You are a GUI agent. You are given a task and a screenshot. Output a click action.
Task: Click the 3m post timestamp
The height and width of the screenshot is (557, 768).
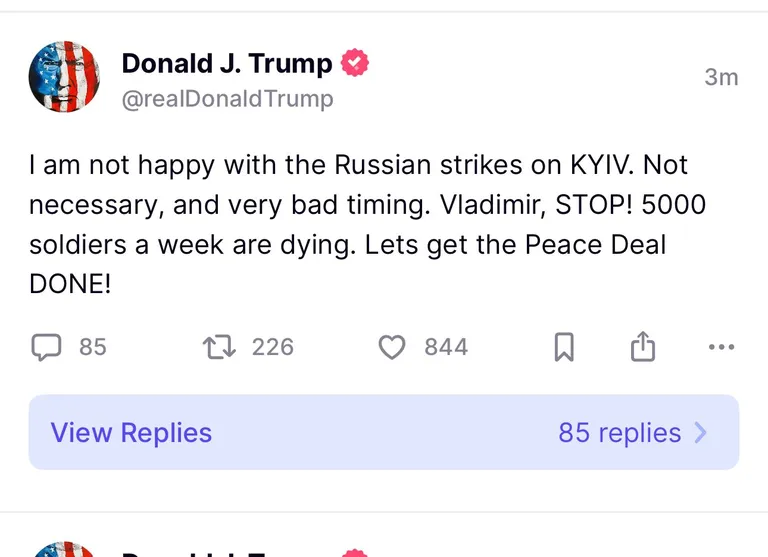721,77
